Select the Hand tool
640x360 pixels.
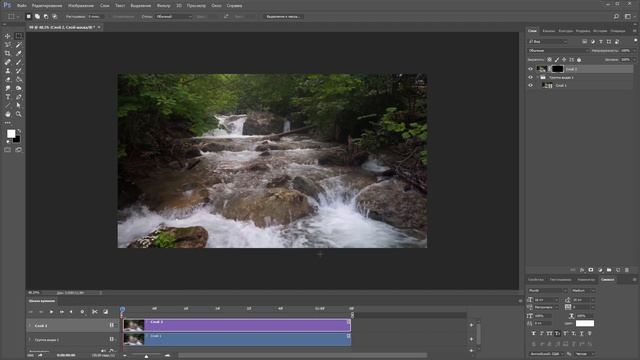[8, 114]
